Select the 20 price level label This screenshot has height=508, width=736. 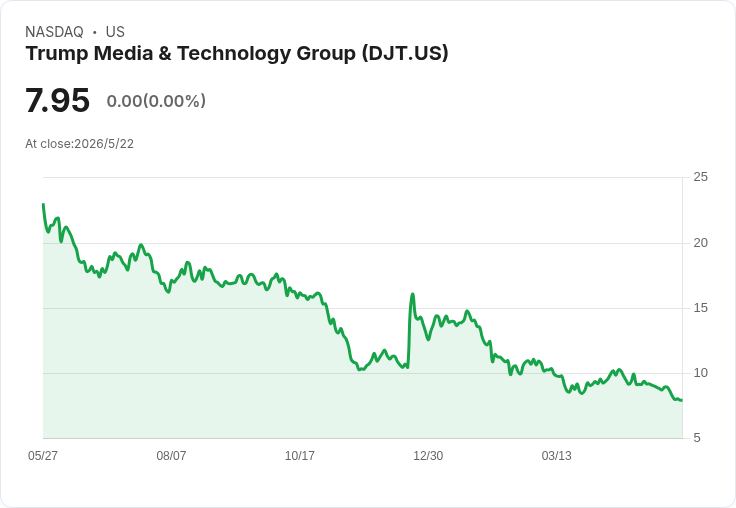(700, 243)
